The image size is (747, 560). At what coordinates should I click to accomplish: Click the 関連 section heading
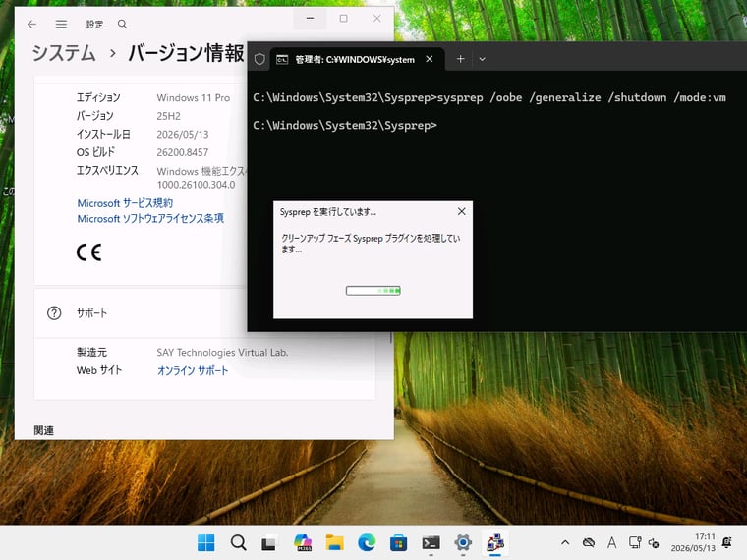coord(44,430)
